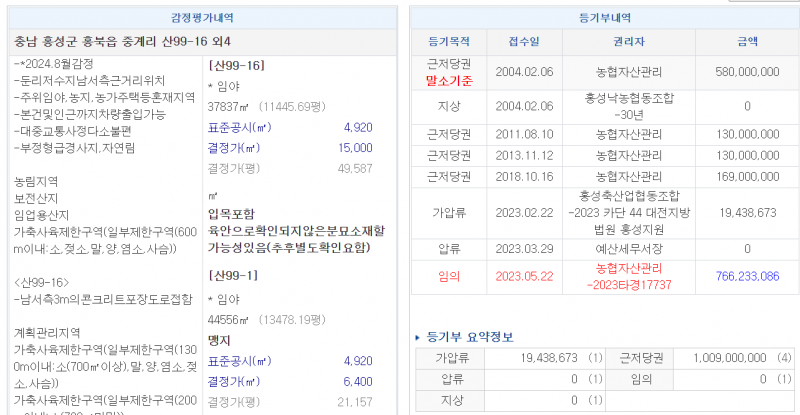Click the arrow bullet beside 등기부 요약정보
The height and width of the screenshot is (415, 800).
pos(418,337)
